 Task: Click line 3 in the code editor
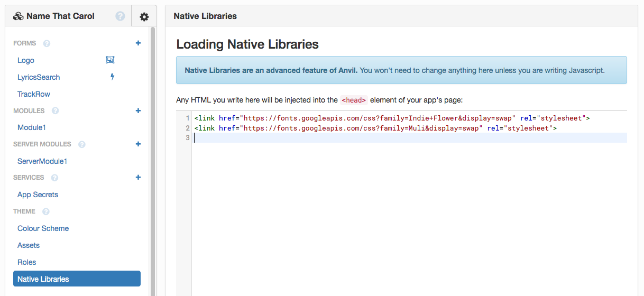coord(370,138)
